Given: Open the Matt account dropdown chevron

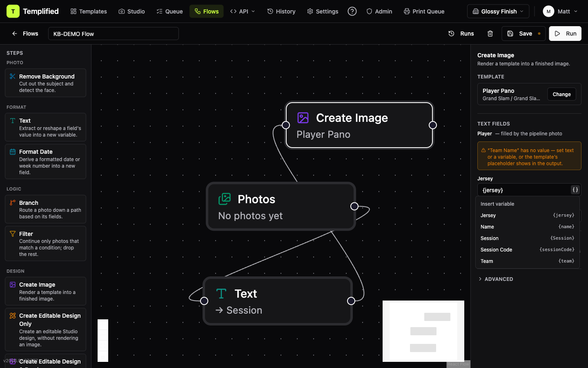Looking at the screenshot, I should (x=576, y=11).
